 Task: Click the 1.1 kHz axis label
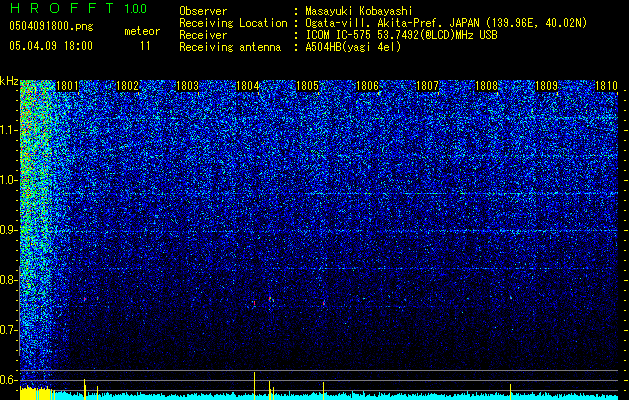click(x=8, y=130)
